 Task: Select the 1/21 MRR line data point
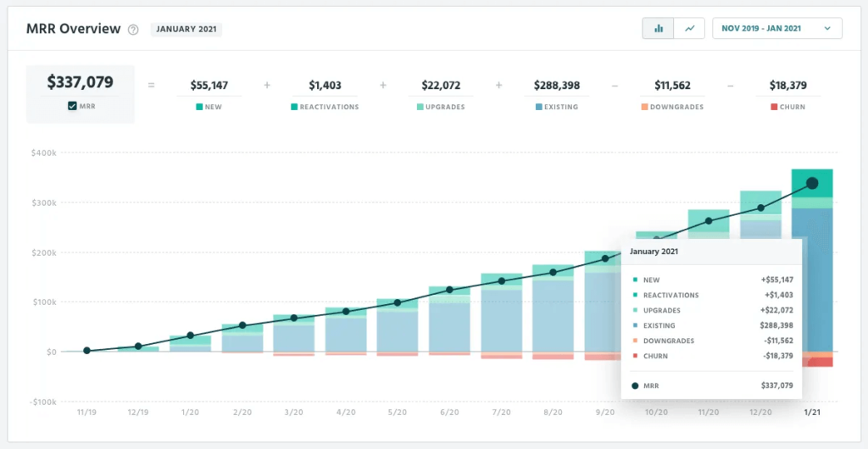click(x=812, y=183)
